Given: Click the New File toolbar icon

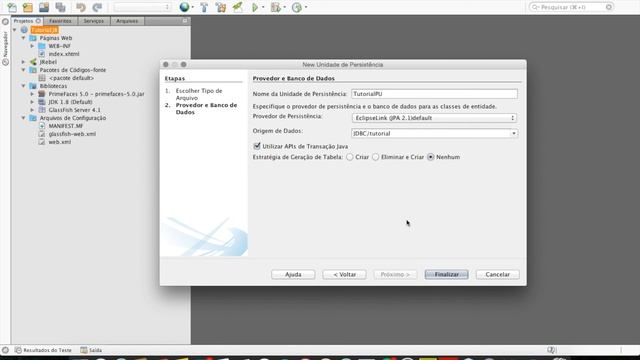Looking at the screenshot, I should tap(12, 7).
